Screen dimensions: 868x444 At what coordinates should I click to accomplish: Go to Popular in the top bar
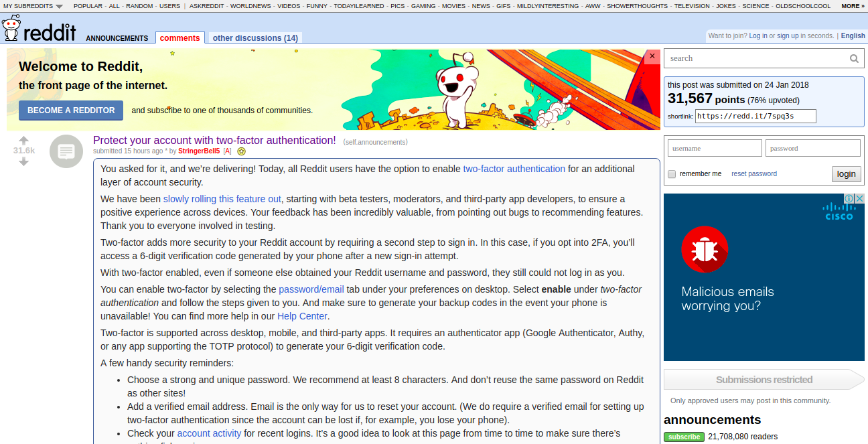[x=88, y=6]
